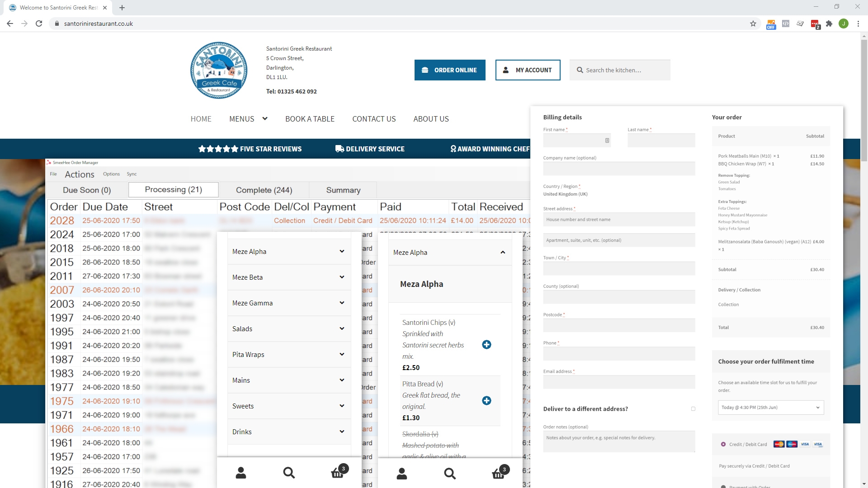This screenshot has width=868, height=488.
Task: Click the five stars review icons
Action: pyautogui.click(x=218, y=149)
